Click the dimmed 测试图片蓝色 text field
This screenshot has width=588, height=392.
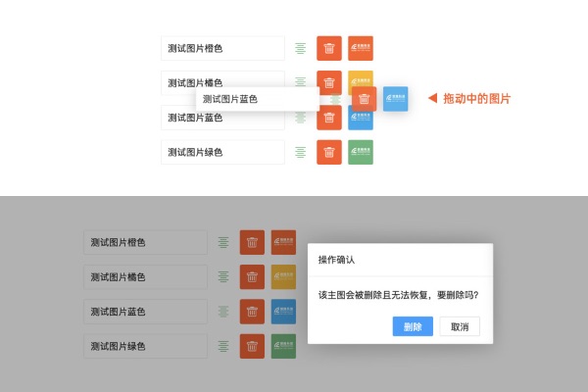145,312
